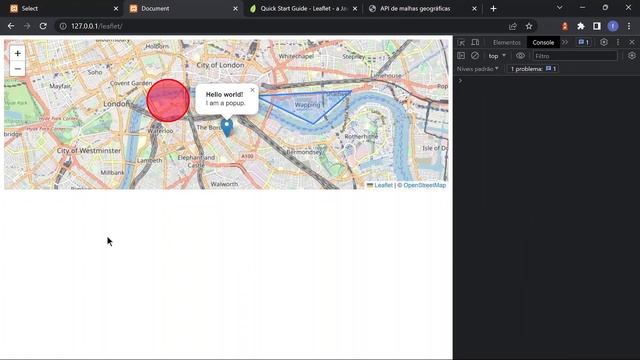640x360 pixels.
Task: Open the Chrome three-dot menu
Action: [629, 26]
